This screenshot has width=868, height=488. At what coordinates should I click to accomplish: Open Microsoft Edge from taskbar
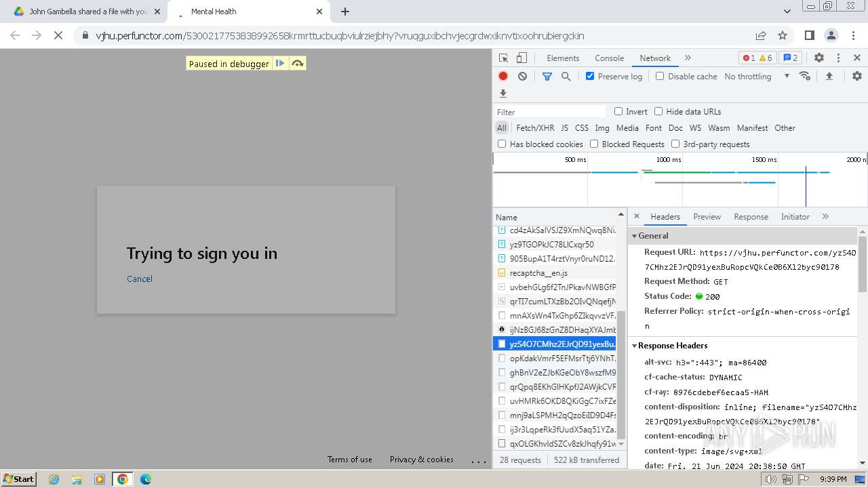point(145,479)
